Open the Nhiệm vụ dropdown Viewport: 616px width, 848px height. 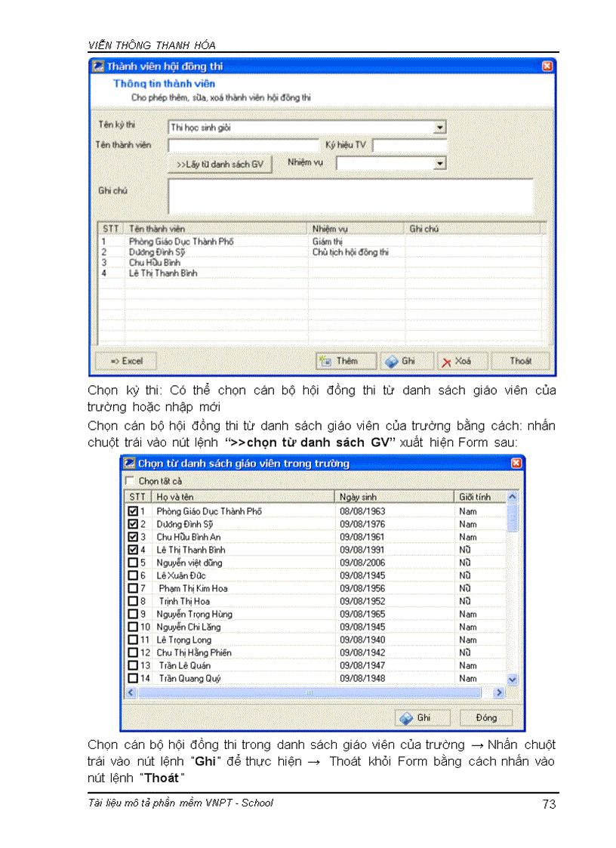coord(439,162)
